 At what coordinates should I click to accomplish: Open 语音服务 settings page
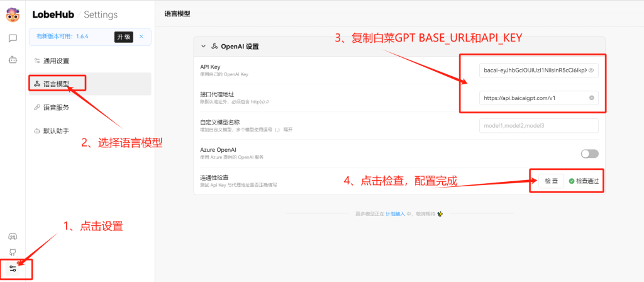tap(56, 108)
